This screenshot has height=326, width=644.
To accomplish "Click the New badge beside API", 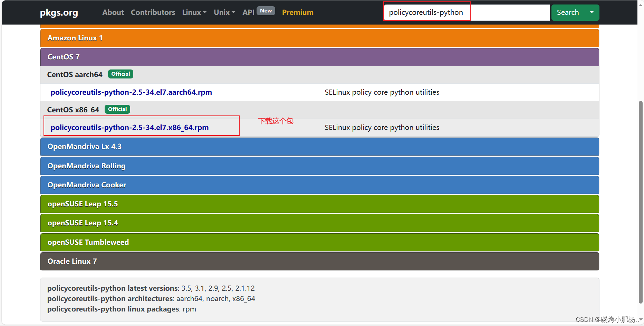I will point(266,11).
